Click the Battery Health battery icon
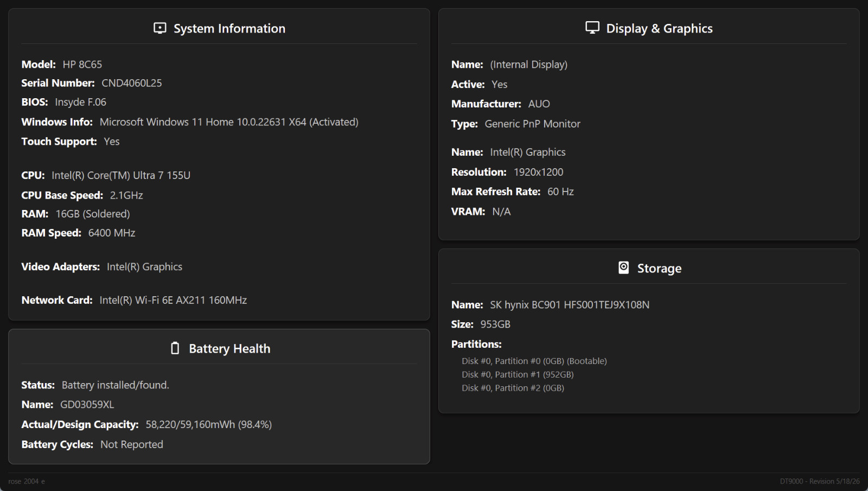The image size is (868, 491). click(x=175, y=348)
